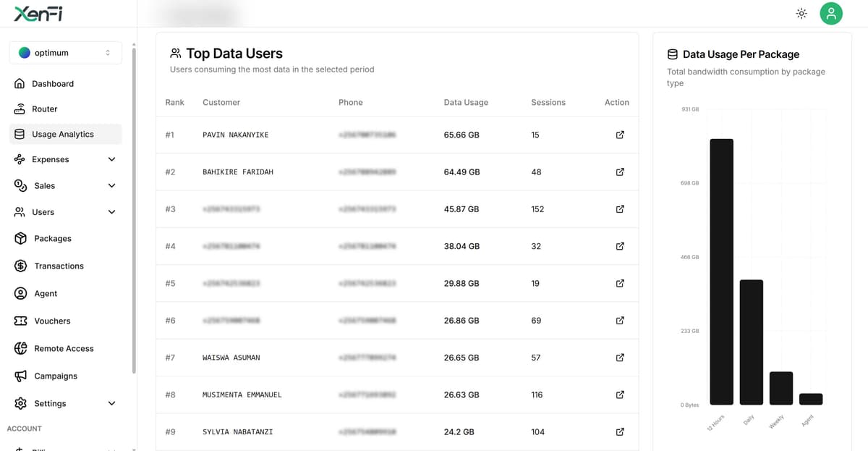
Task: Open details for BAHIKIRE FARIDAH
Action: pyautogui.click(x=620, y=172)
